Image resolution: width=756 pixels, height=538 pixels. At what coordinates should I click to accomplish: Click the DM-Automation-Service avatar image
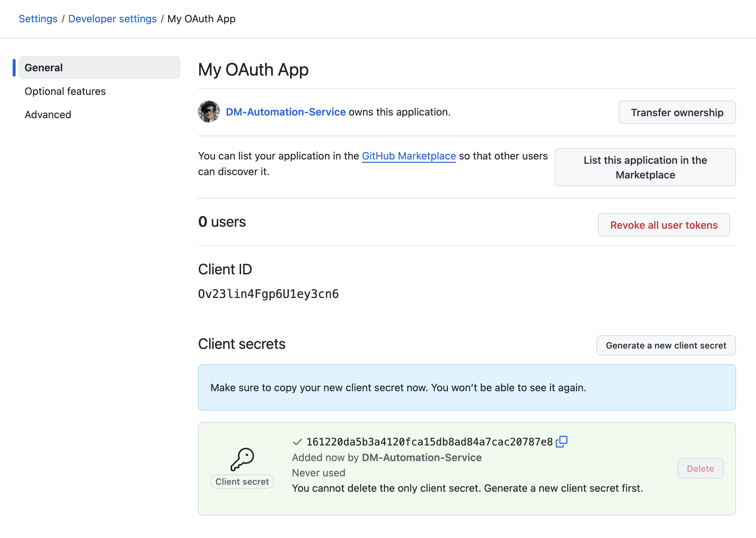point(209,112)
